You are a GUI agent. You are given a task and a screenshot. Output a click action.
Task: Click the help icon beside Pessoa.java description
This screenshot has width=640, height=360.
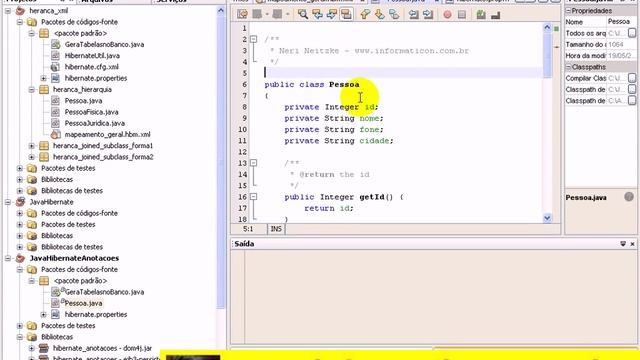(x=629, y=197)
